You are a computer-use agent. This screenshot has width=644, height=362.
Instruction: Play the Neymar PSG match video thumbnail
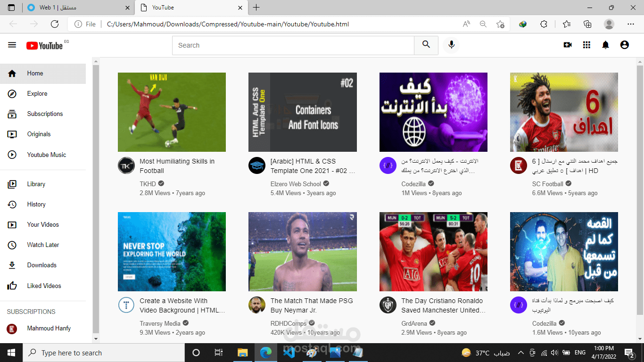(x=302, y=251)
